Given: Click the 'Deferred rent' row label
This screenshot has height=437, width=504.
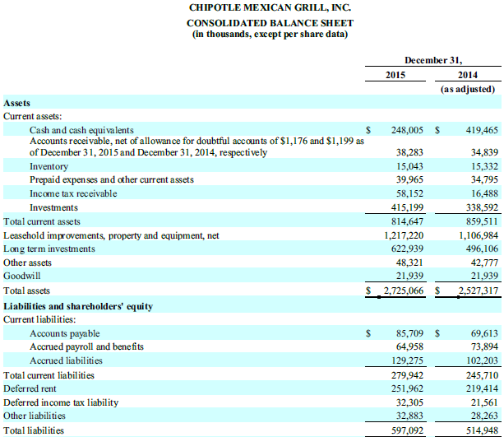Looking at the screenshot, I should [x=30, y=388].
